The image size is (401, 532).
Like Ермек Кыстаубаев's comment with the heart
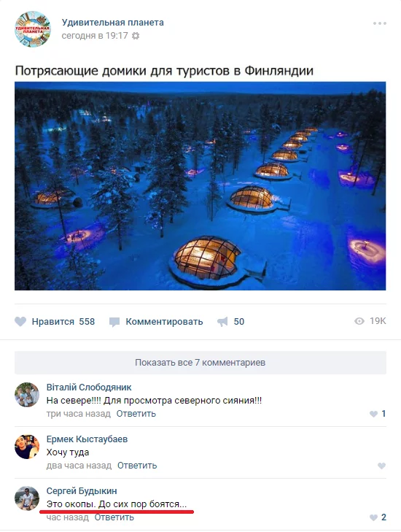[381, 466]
